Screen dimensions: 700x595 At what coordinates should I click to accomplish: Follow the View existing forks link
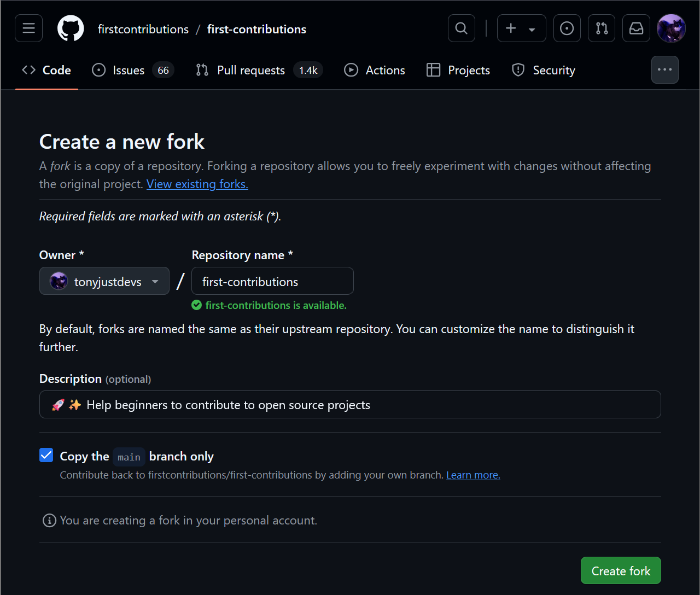tap(197, 184)
